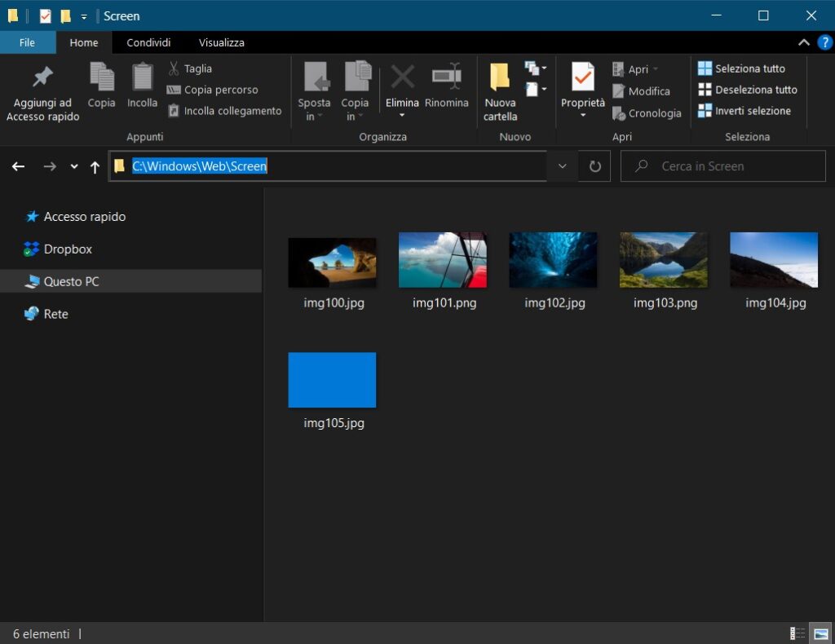Switch to the Condividi tab

148,42
